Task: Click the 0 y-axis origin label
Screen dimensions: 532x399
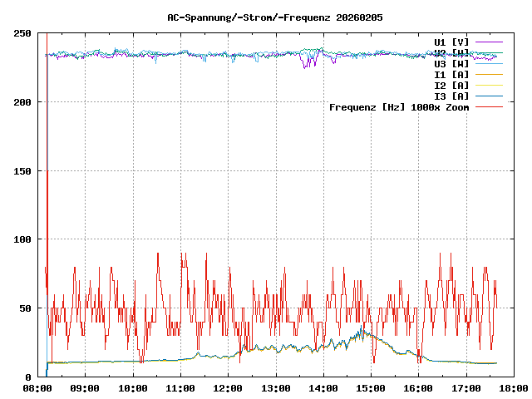Action: coord(29,377)
